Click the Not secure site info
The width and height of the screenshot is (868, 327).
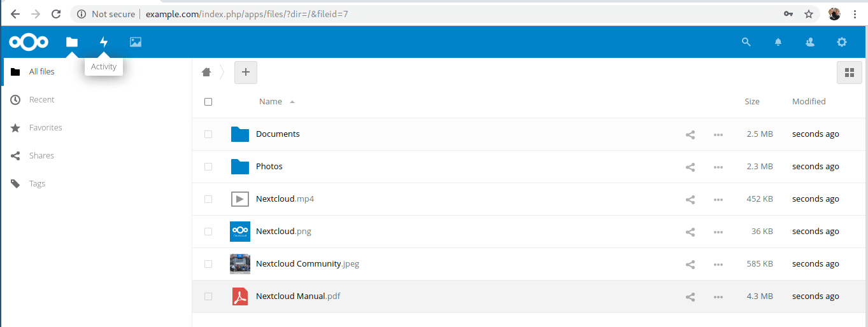click(106, 14)
